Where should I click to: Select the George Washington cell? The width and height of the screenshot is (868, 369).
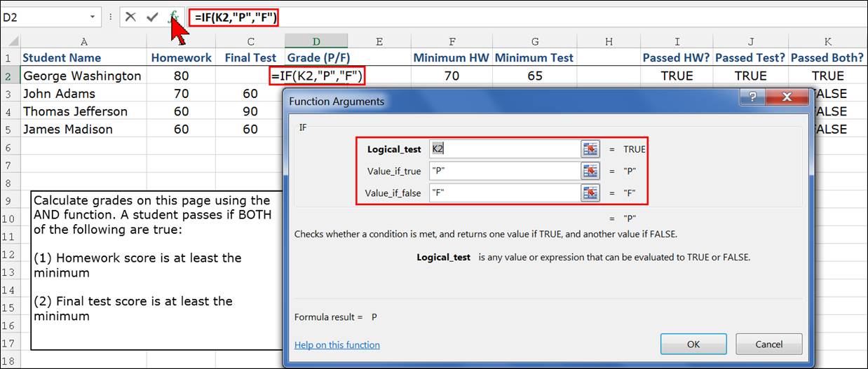coord(83,76)
